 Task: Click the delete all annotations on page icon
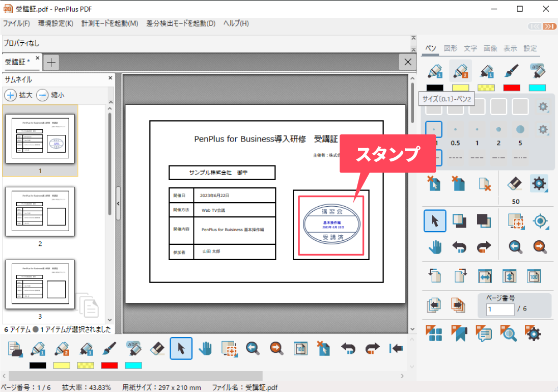pyautogui.click(x=459, y=184)
